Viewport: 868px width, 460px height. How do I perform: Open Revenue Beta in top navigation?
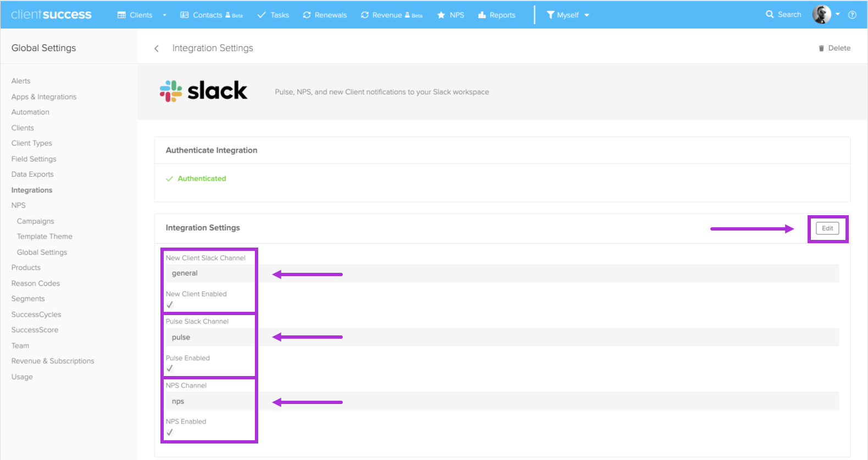pyautogui.click(x=392, y=15)
